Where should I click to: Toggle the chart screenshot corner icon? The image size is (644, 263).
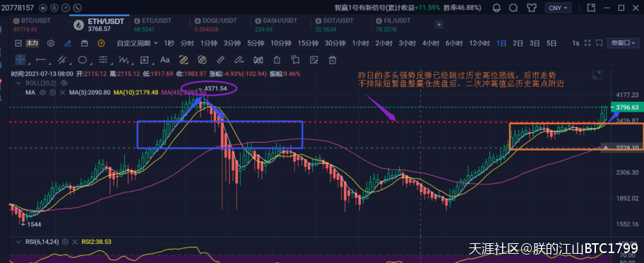[600, 42]
